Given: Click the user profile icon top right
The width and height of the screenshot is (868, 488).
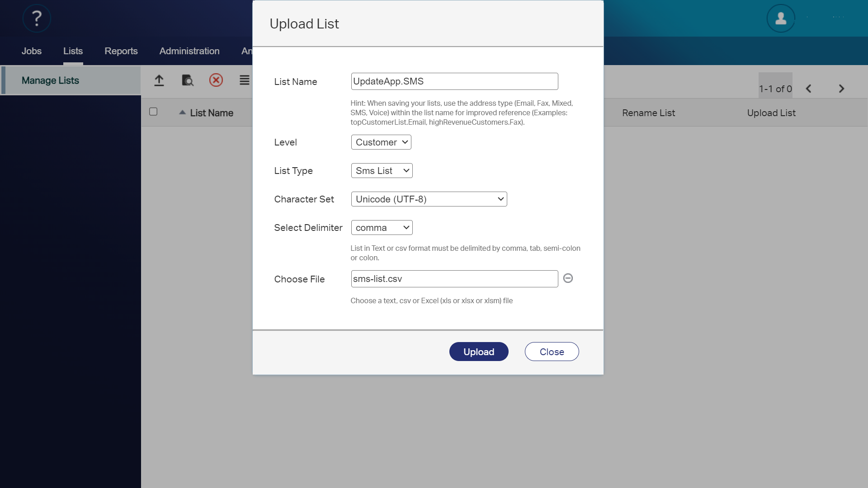Looking at the screenshot, I should (x=781, y=18).
